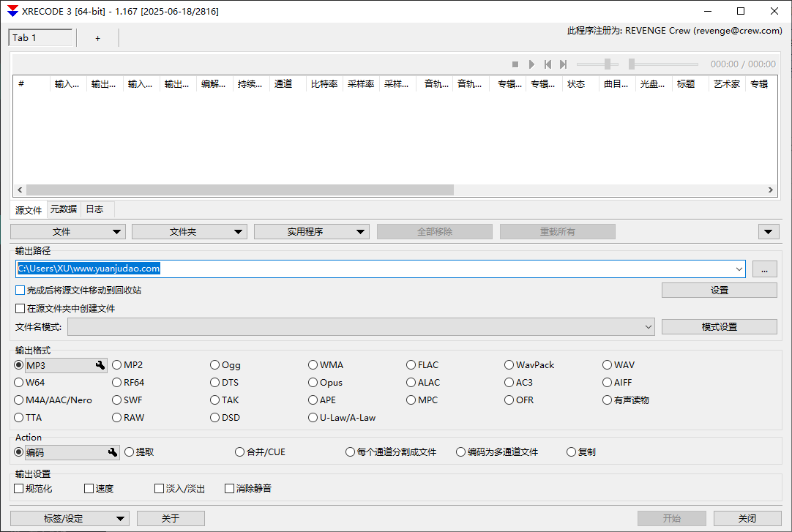Choose the 复制 action
This screenshot has height=532, width=792.
coord(581,452)
